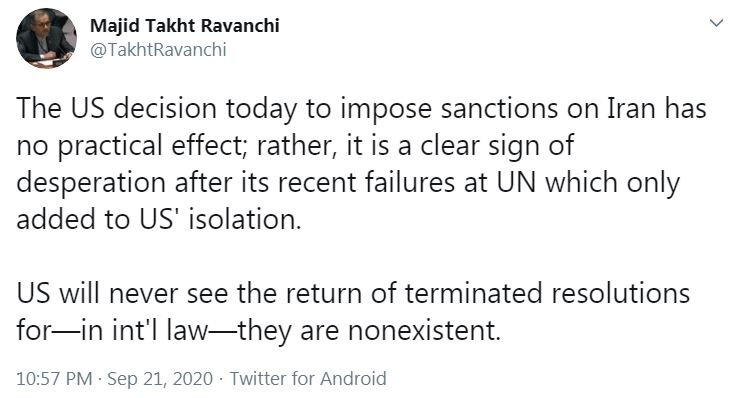The height and width of the screenshot is (398, 734).
Task: Click the line 'added to US' isolation.'
Action: point(159,219)
